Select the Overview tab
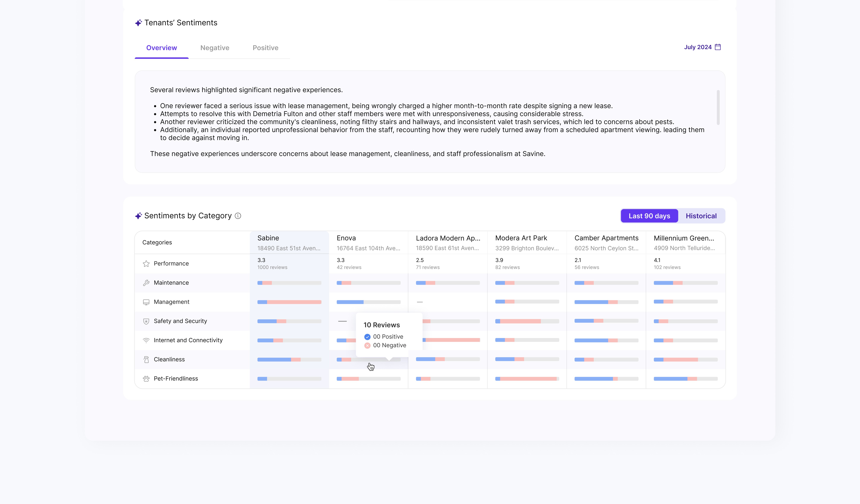Screen dimensions: 860x504 (x=161, y=48)
